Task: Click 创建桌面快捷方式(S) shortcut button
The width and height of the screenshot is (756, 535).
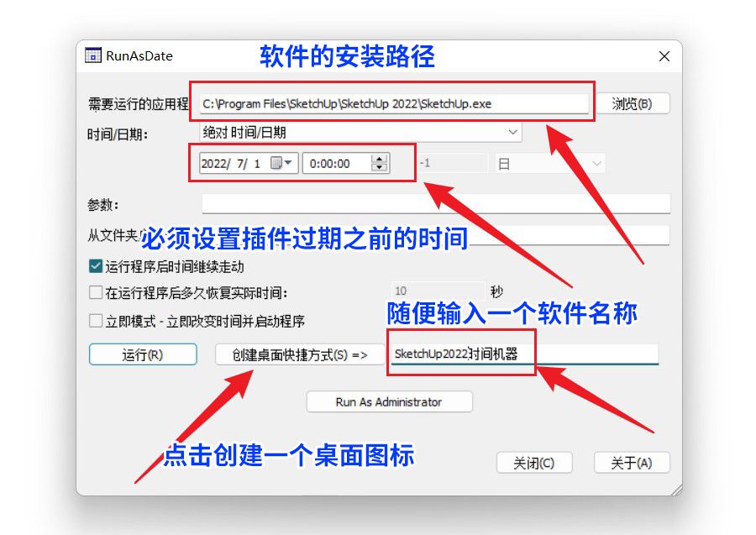Action: [300, 354]
